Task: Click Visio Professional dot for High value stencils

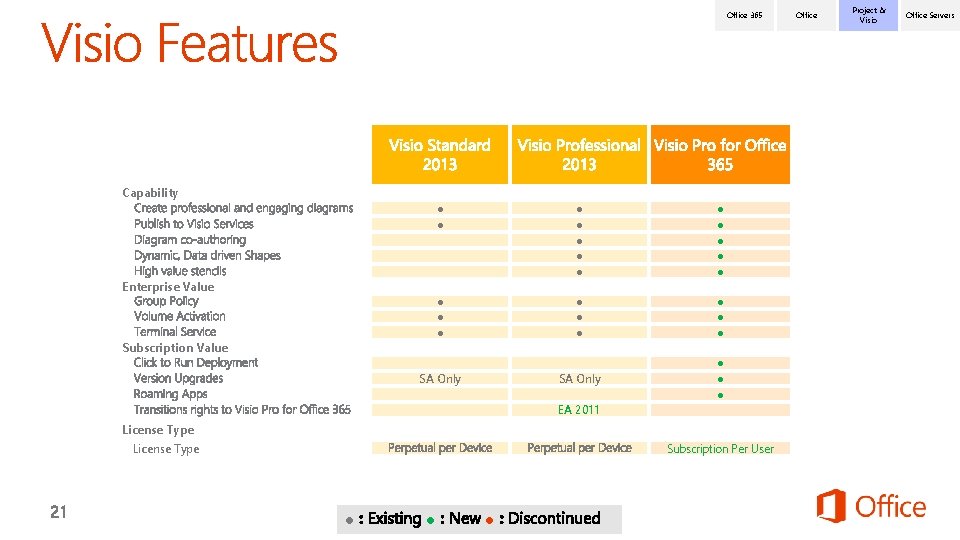Action: click(579, 272)
